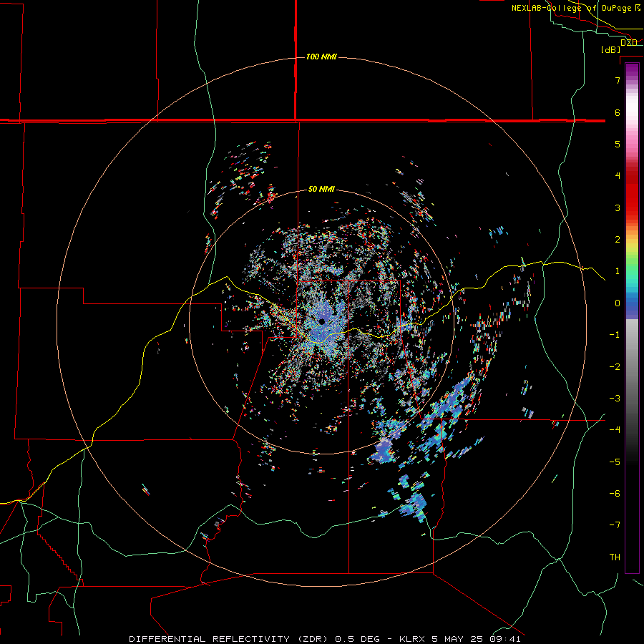Click the "4" value on the color scale
This screenshot has height=644, width=644.
618,176
